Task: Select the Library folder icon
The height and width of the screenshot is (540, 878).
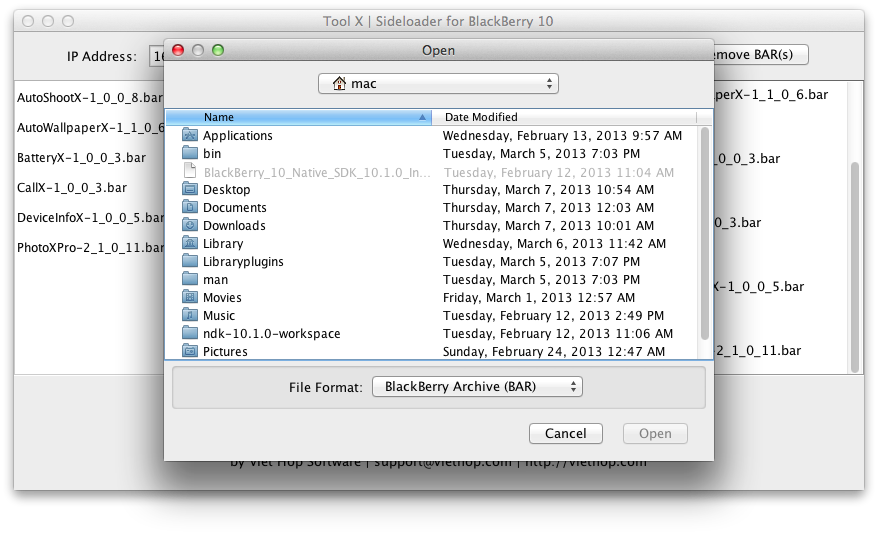Action: 190,243
